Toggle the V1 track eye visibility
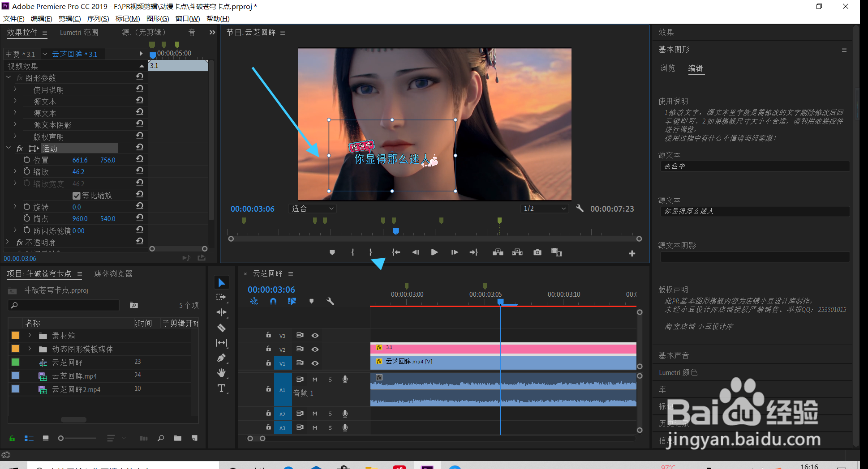The image size is (868, 469). click(315, 363)
